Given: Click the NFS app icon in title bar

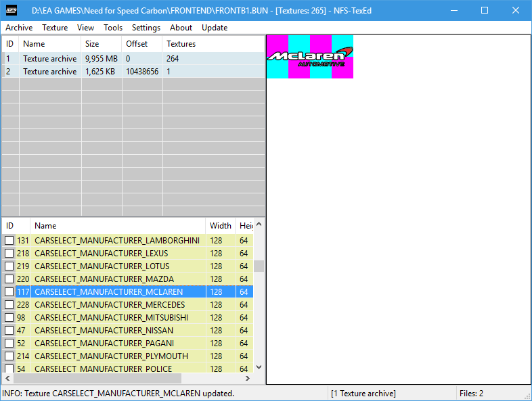Looking at the screenshot, I should [x=12, y=11].
